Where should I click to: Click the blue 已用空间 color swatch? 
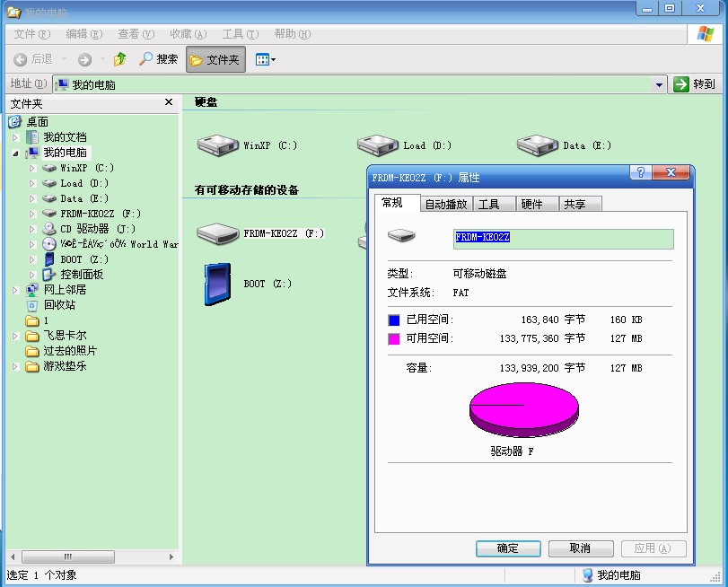(x=394, y=320)
